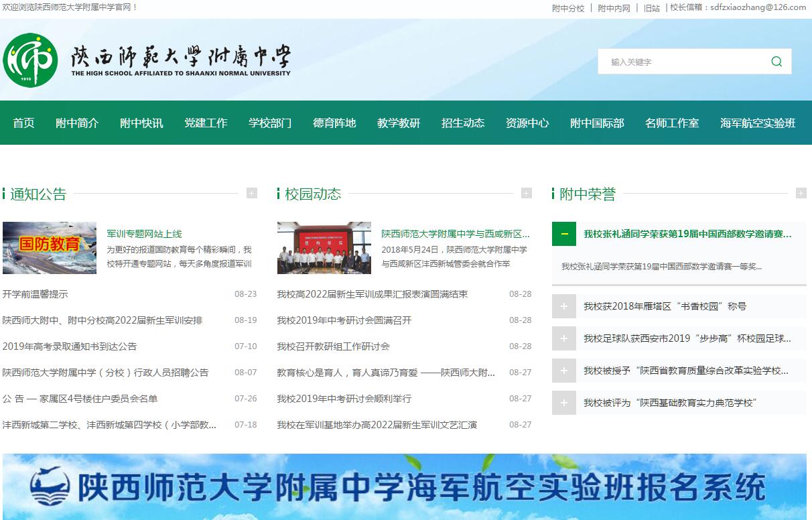Expand the 书香校园 honor item

point(564,306)
